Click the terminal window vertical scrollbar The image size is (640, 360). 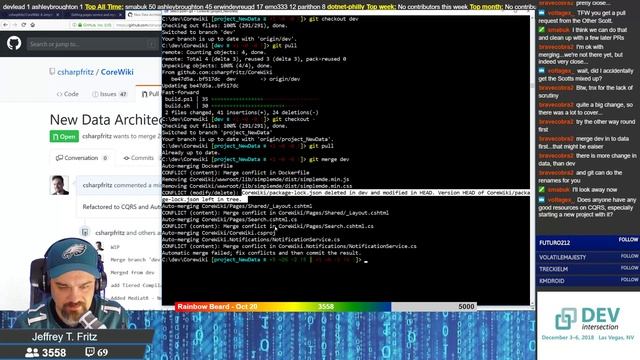[532, 159]
